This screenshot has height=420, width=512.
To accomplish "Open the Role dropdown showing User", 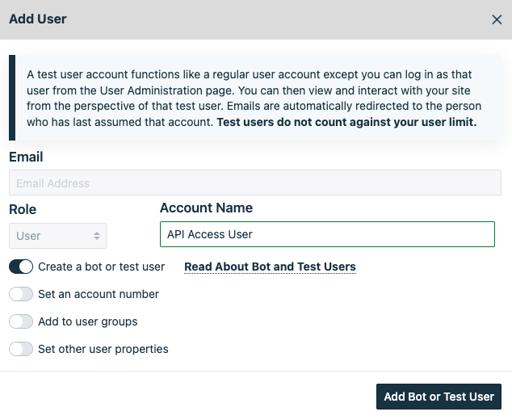I will (x=57, y=236).
